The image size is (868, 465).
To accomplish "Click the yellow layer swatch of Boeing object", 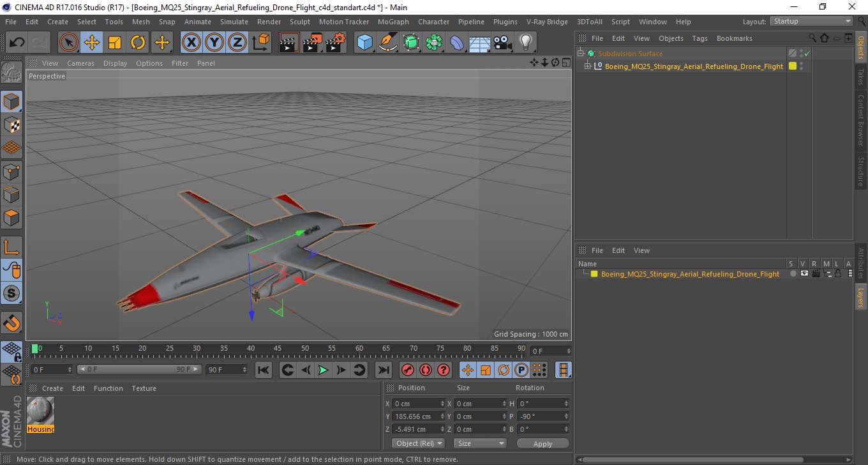I will click(x=793, y=66).
